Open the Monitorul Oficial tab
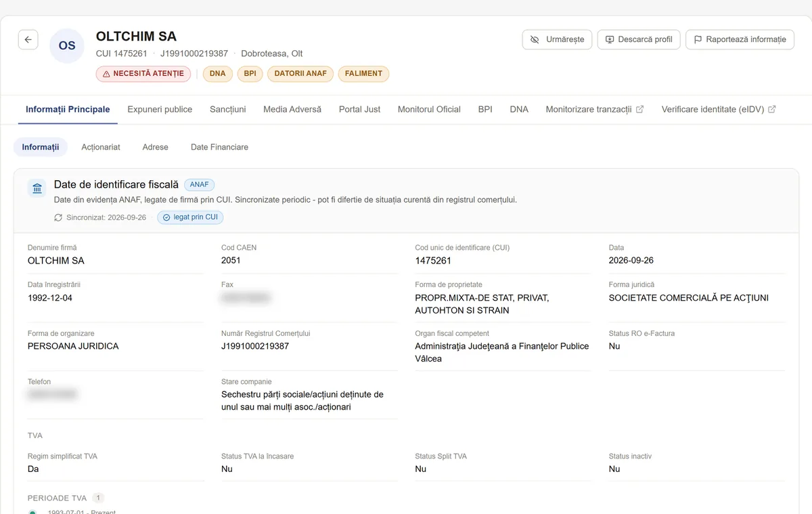This screenshot has width=812, height=514. (429, 109)
